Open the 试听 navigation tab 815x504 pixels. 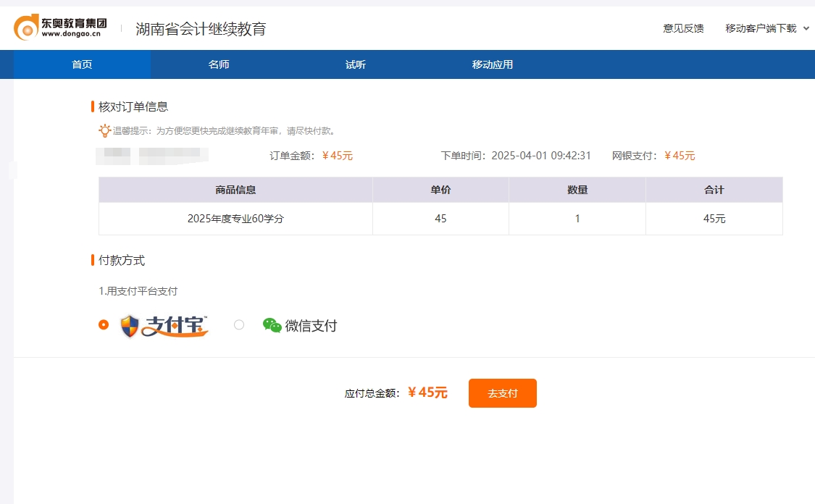point(355,64)
